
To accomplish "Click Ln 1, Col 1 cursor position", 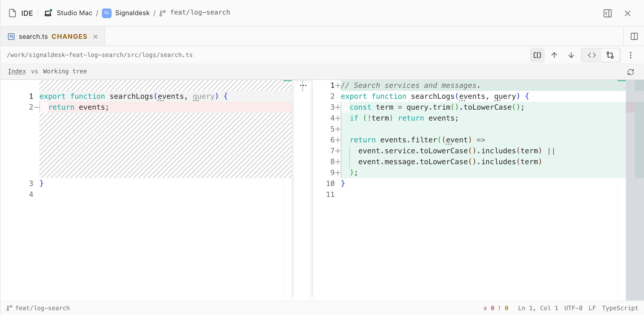I will pyautogui.click(x=538, y=308).
